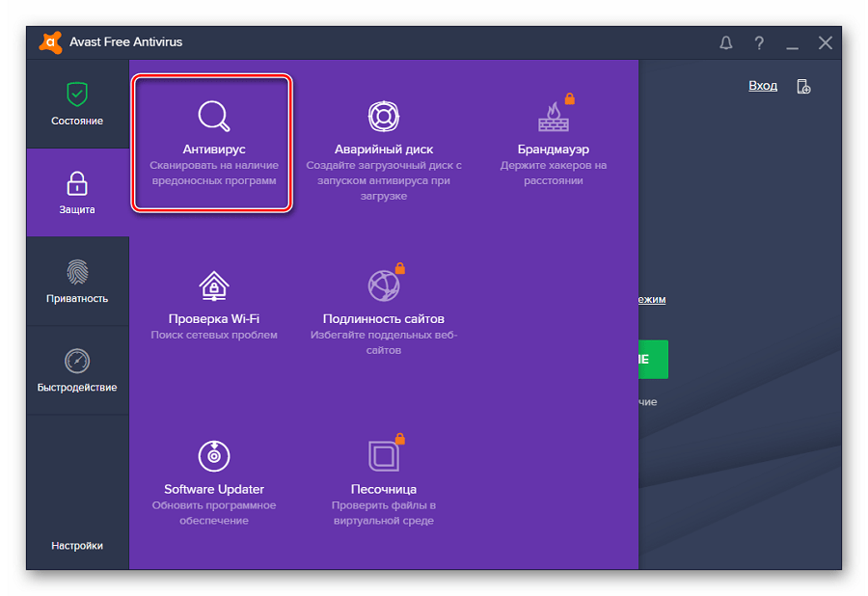The height and width of the screenshot is (596, 868).
Task: Open notifications bell icon
Action: pos(726,42)
